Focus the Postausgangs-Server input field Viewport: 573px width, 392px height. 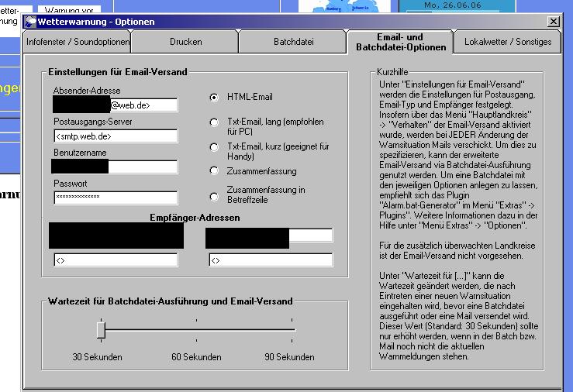115,136
